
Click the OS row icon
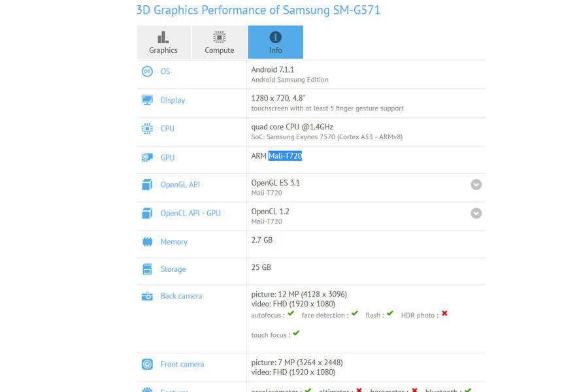(147, 71)
